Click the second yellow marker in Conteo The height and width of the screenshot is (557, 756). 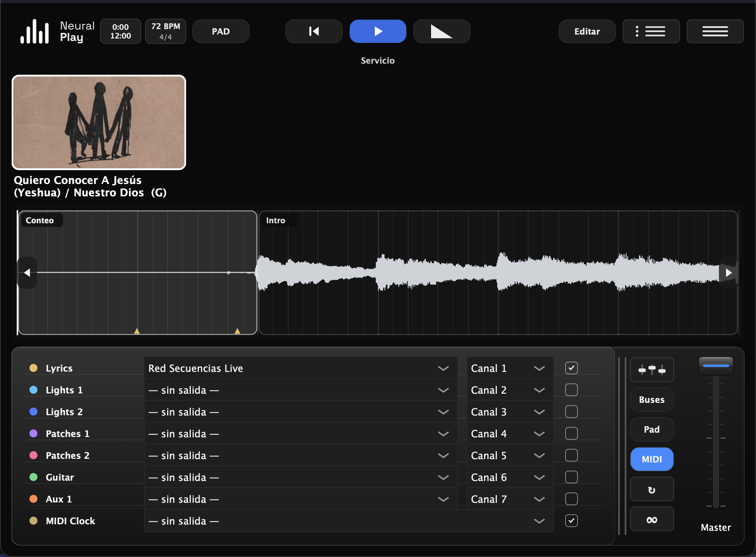pyautogui.click(x=237, y=331)
